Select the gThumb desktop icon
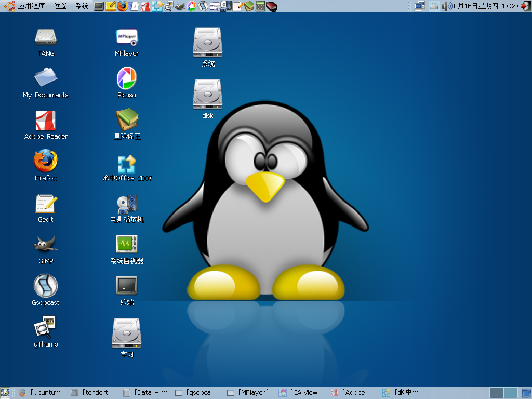532x399 pixels. [x=45, y=327]
